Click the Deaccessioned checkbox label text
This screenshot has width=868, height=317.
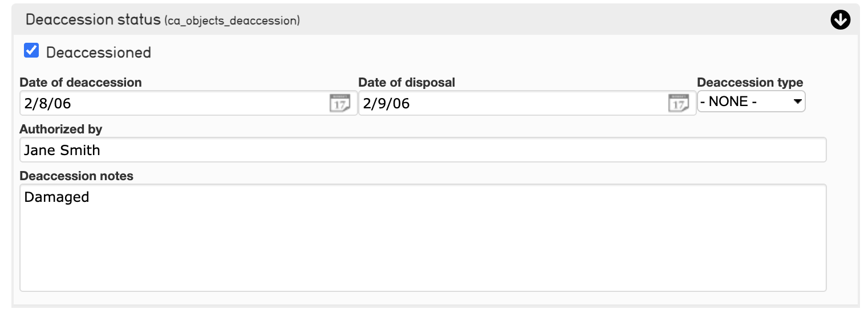(99, 52)
